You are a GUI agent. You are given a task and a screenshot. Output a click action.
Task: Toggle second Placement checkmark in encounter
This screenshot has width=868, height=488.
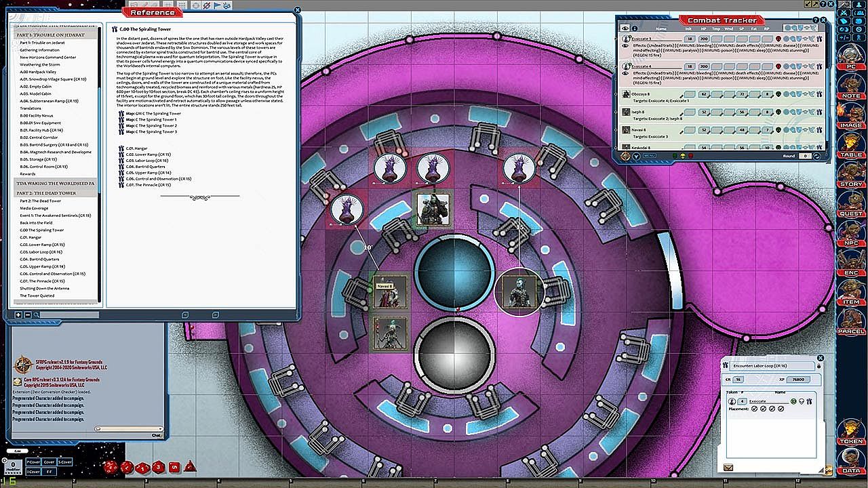(764, 409)
